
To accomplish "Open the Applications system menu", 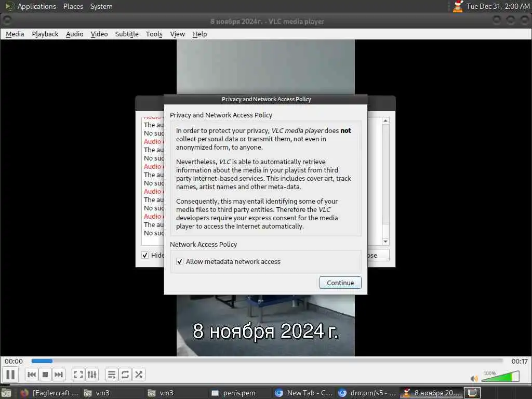I will (x=31, y=6).
